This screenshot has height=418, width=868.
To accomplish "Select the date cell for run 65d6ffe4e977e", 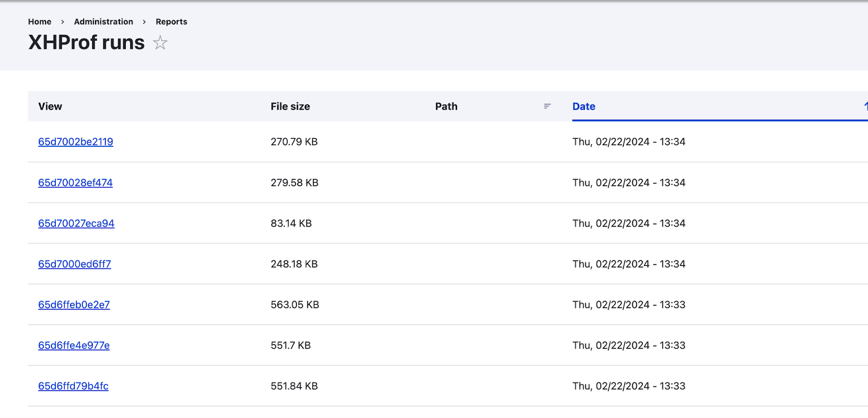I will [x=629, y=345].
